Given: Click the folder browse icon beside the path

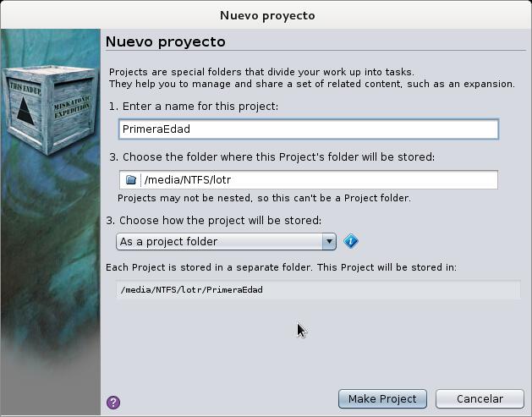Looking at the screenshot, I should (130, 180).
